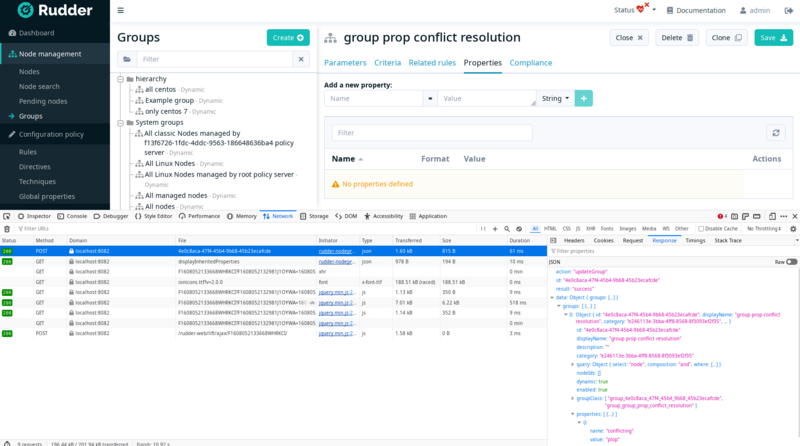The image size is (800, 446).
Task: Click the stopwatch icon in the devtools status bar
Action: click(7, 443)
